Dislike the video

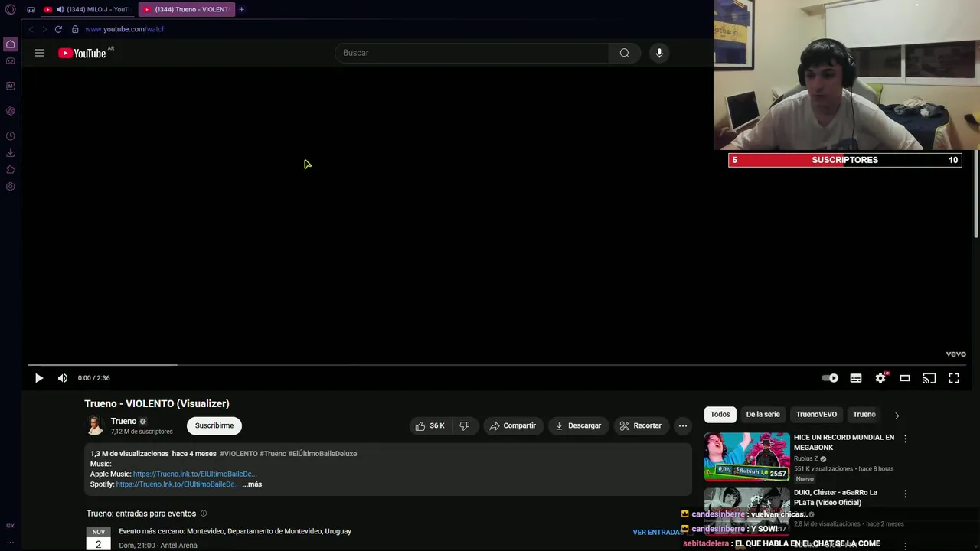[464, 425]
